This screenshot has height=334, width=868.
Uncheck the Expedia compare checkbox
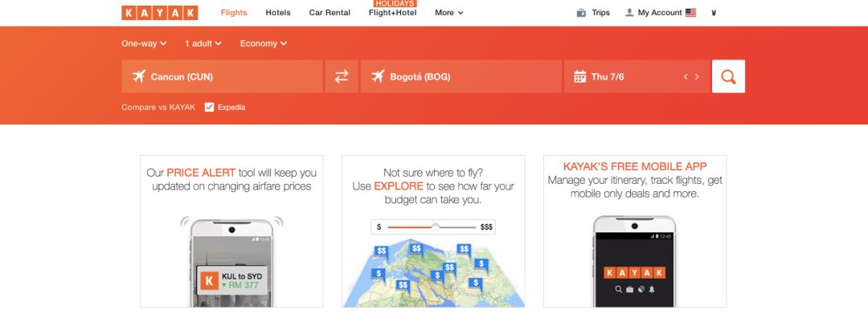point(210,107)
